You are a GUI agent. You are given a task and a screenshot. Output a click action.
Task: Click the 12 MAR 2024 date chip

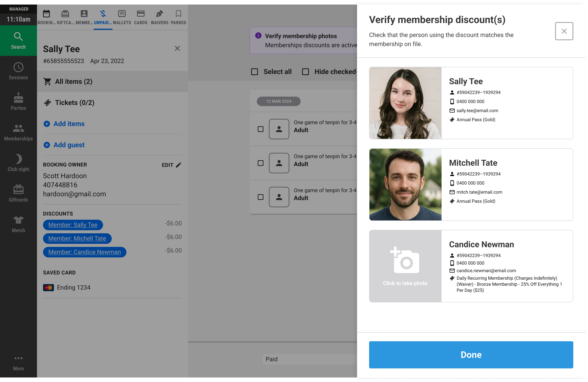[x=279, y=102]
